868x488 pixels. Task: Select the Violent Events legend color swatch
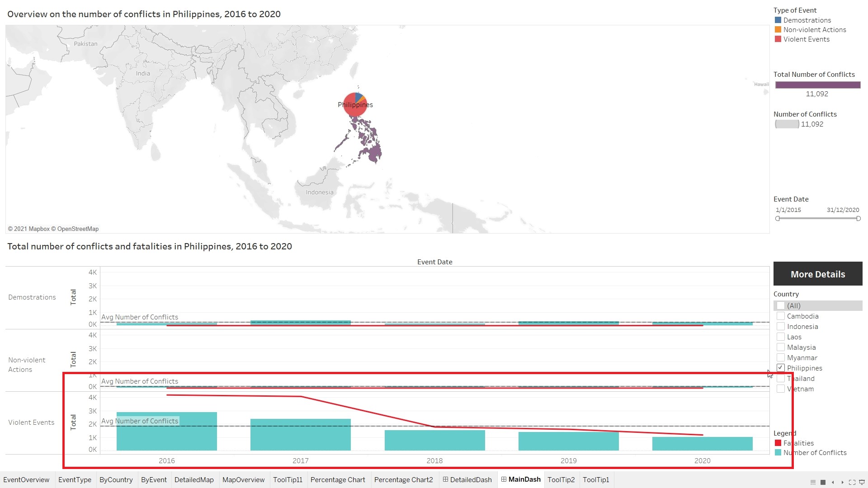(x=778, y=39)
